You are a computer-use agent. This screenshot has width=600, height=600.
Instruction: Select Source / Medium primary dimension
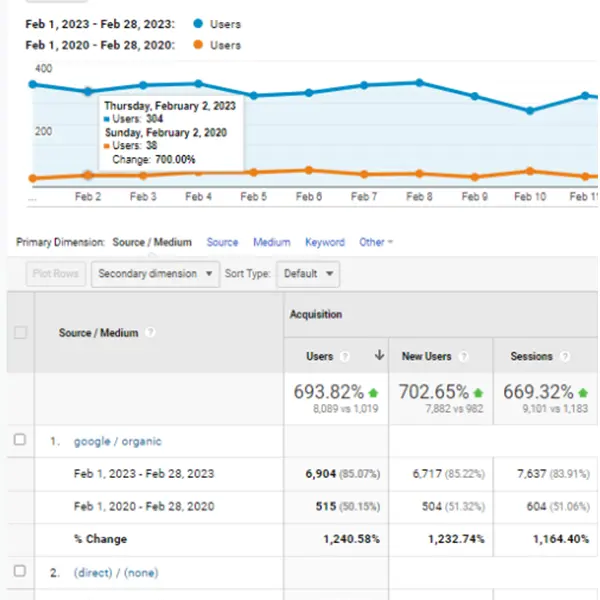tap(152, 242)
